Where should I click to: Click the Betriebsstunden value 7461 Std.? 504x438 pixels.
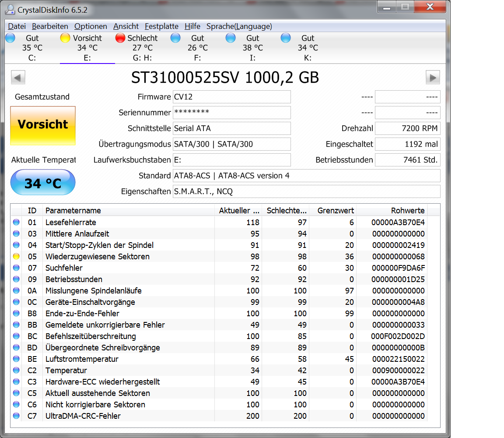coord(408,160)
